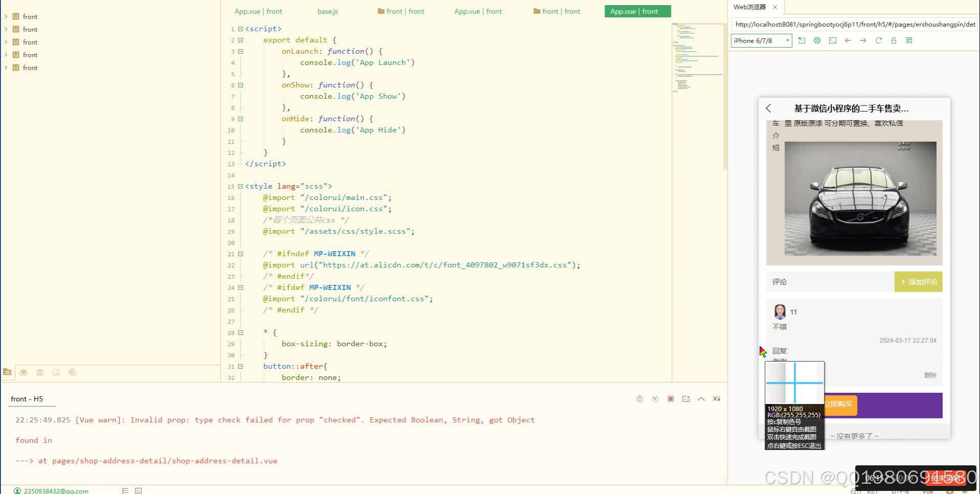Fold the onHide function at line 9
The width and height of the screenshot is (980, 494).
click(240, 119)
